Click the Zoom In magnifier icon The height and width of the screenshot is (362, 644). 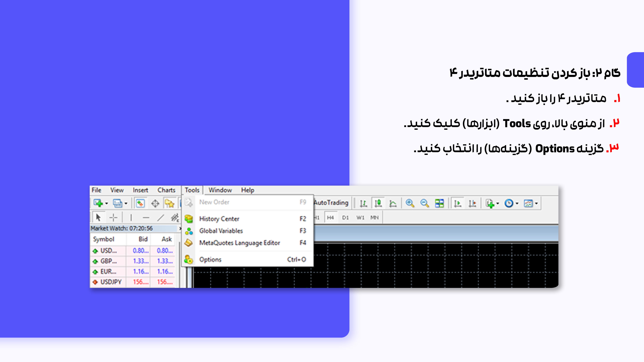click(410, 203)
